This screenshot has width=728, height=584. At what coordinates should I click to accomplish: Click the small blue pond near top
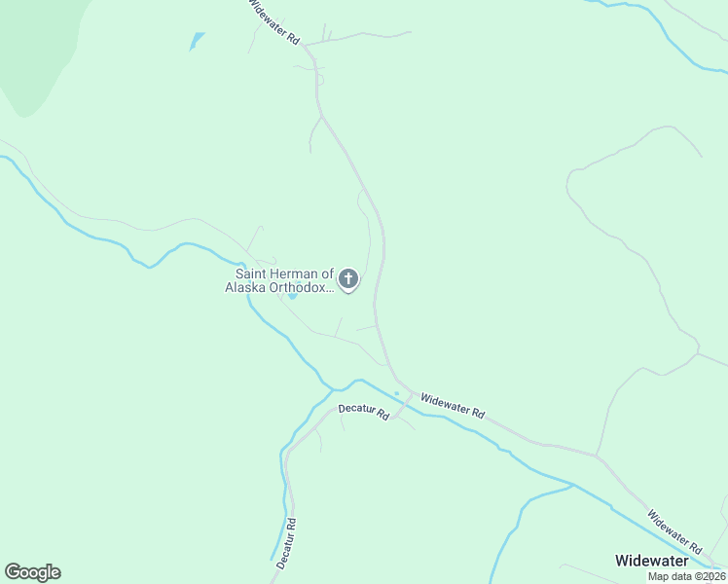click(x=197, y=41)
